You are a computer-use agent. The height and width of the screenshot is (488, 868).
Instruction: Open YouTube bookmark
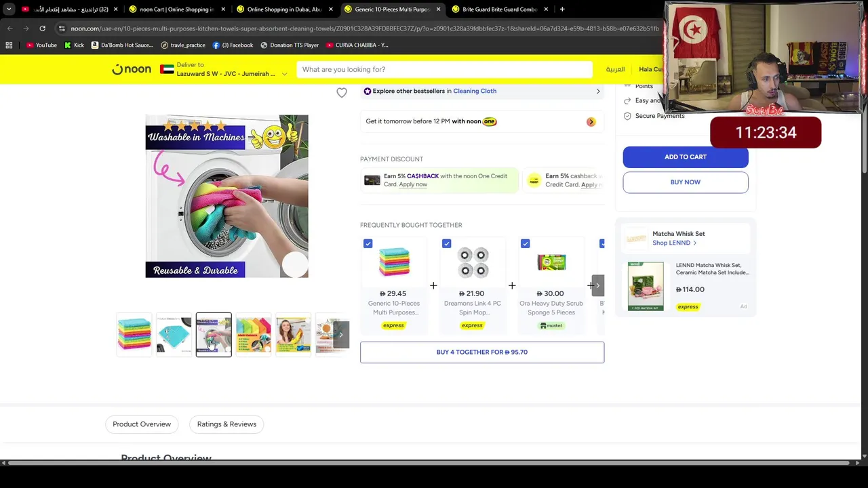click(41, 45)
